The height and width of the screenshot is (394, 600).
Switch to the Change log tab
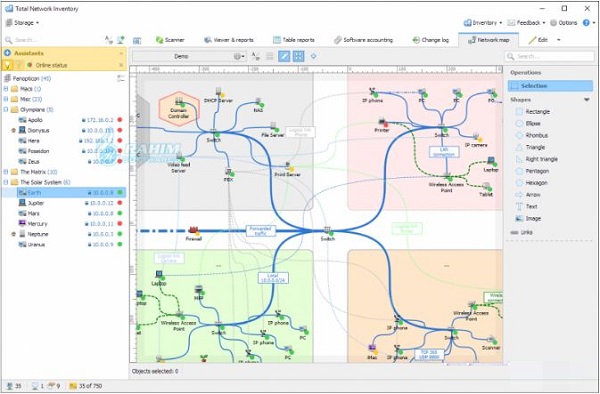pos(430,40)
